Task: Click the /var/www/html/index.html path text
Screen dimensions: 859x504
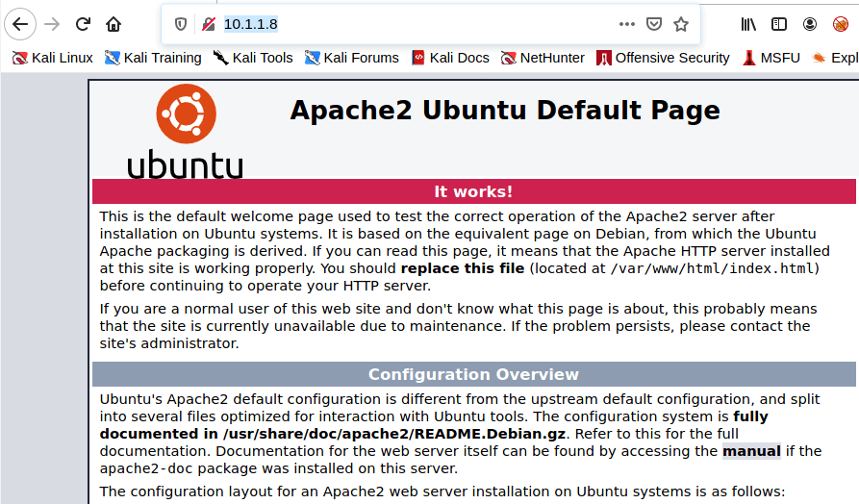Action: [712, 268]
